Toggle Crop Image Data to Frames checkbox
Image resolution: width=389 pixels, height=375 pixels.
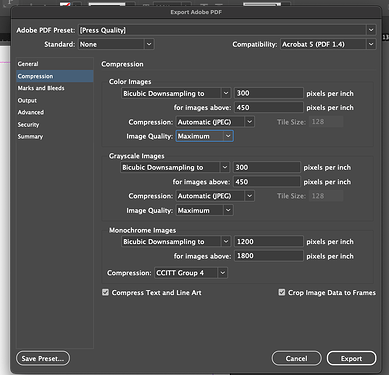(282, 292)
